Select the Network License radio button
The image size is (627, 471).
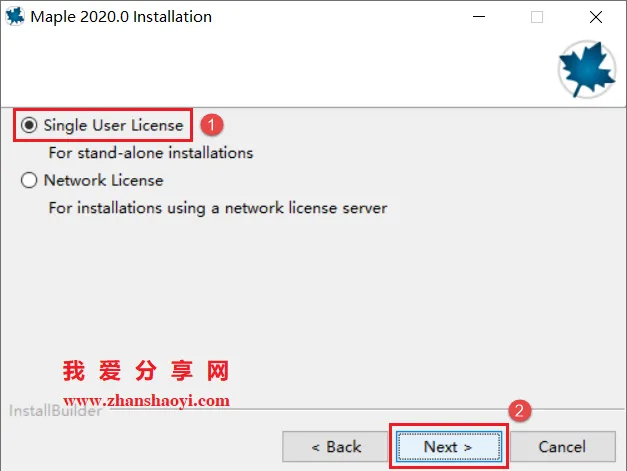point(29,180)
